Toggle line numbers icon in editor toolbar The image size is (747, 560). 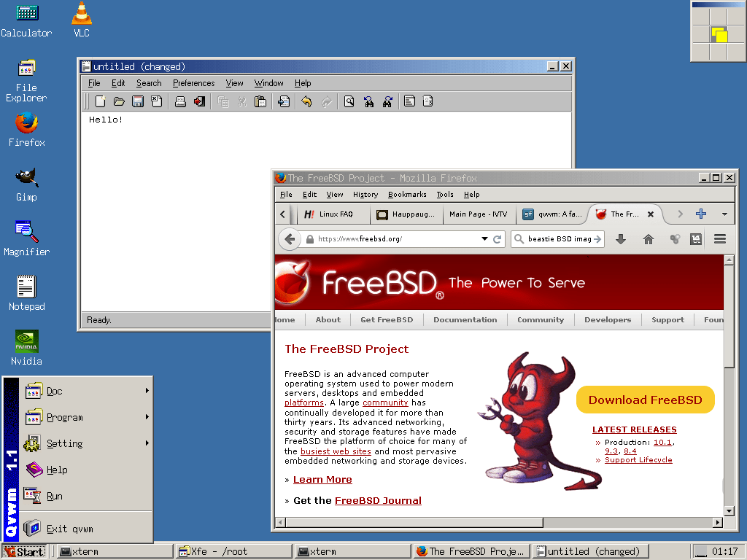pos(427,101)
